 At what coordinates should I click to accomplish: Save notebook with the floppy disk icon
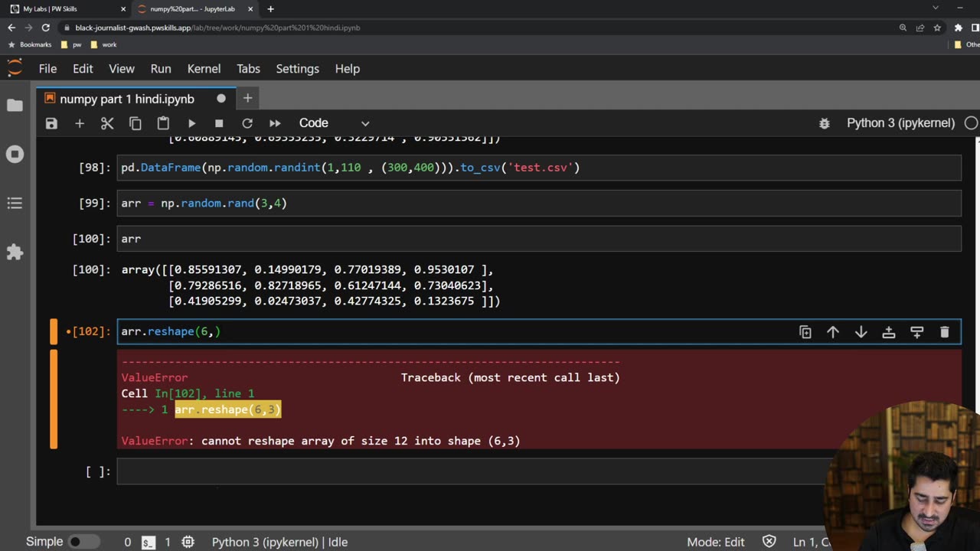tap(51, 123)
